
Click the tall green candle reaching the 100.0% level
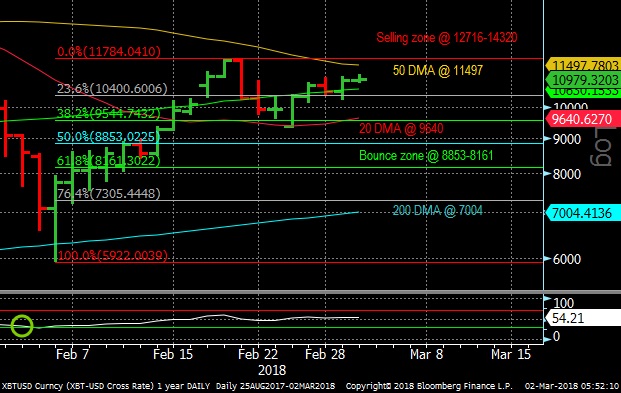pos(56,219)
